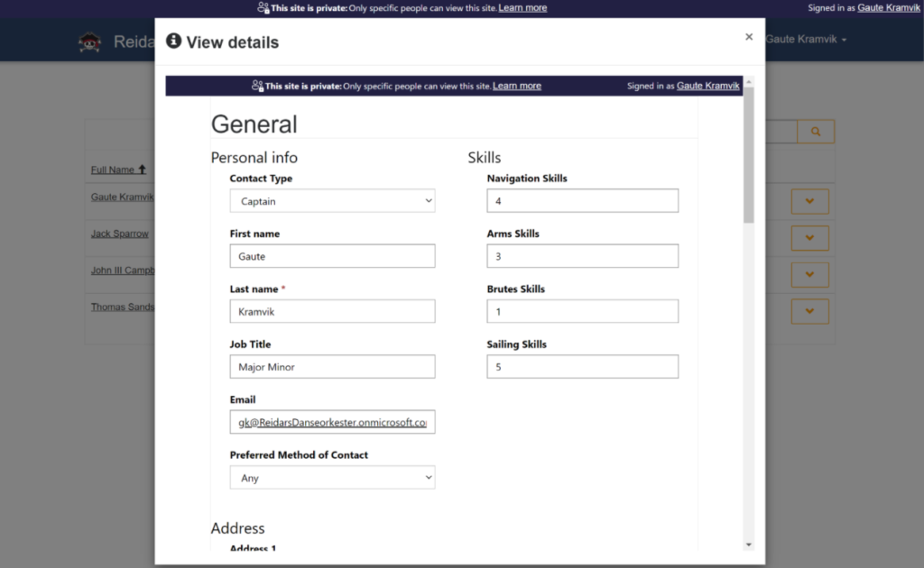
Task: Click Learn more in the top banner
Action: [x=522, y=7]
